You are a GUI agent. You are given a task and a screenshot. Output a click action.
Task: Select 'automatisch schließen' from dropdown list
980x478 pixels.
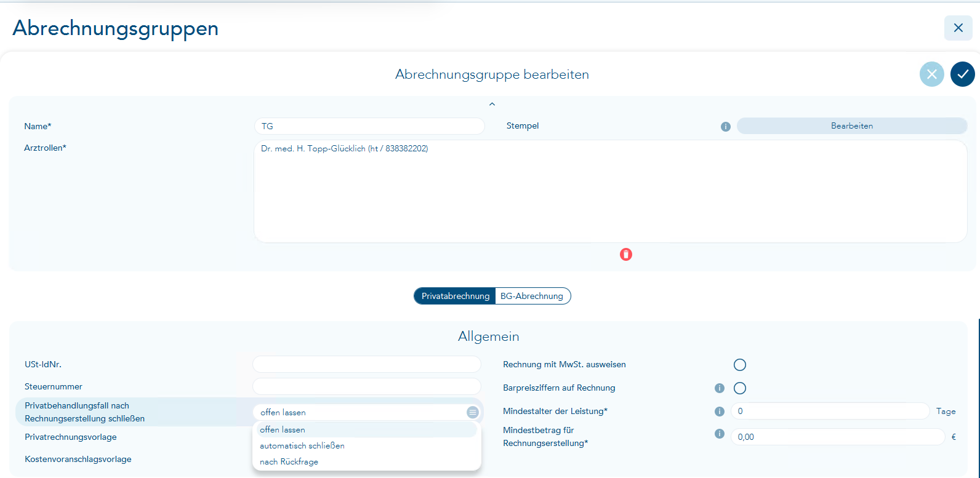tap(302, 445)
